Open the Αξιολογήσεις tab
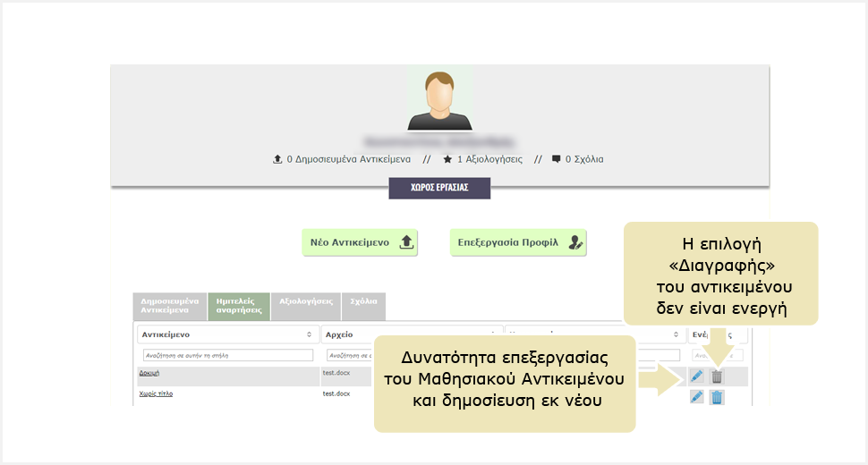This screenshot has height=465, width=868. click(305, 302)
